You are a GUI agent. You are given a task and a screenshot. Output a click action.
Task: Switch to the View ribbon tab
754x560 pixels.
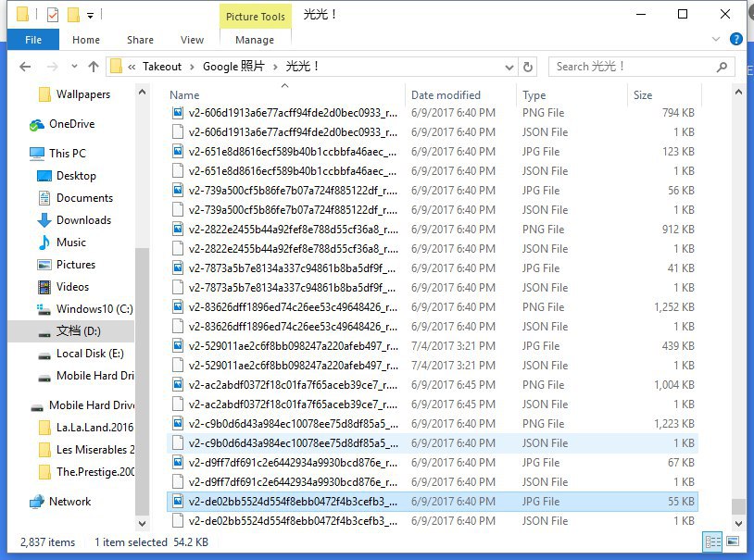pos(192,40)
